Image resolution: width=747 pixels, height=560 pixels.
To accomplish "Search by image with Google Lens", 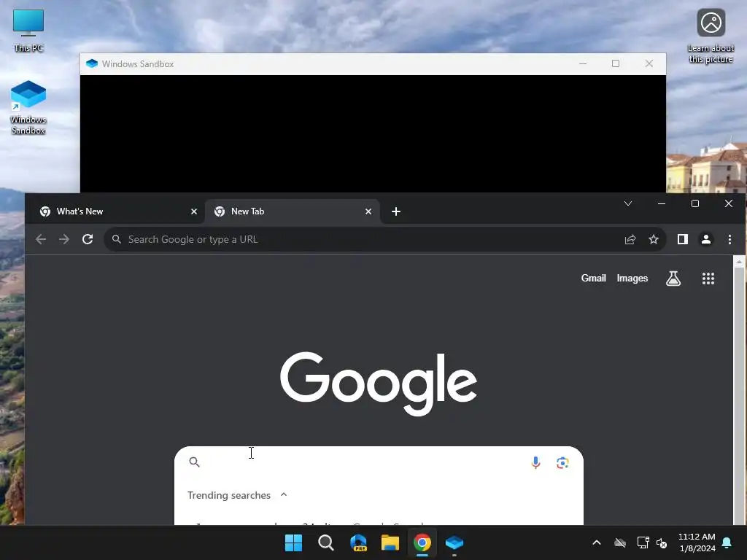I will 562,462.
